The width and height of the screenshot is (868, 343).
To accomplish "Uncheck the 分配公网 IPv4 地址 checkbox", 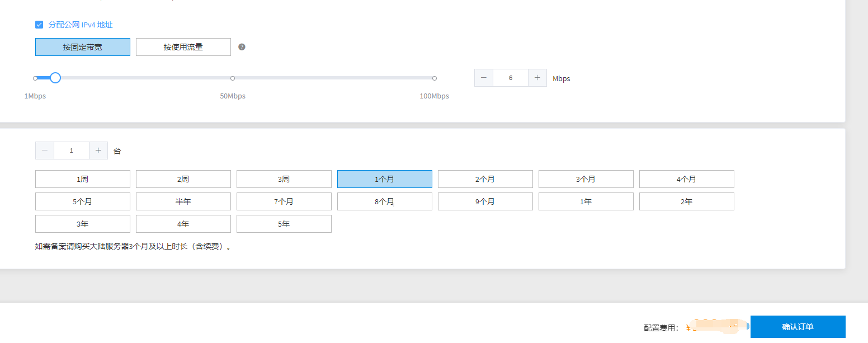I will click(39, 25).
